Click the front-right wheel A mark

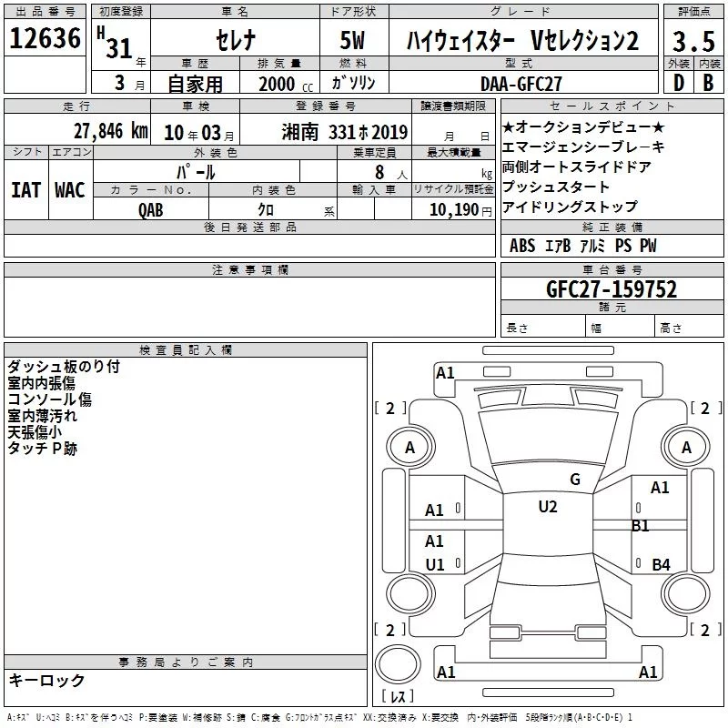click(686, 448)
